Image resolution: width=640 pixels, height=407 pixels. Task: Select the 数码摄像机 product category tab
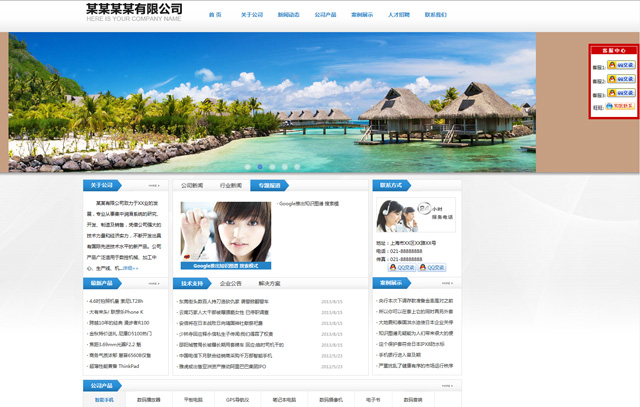[331, 400]
